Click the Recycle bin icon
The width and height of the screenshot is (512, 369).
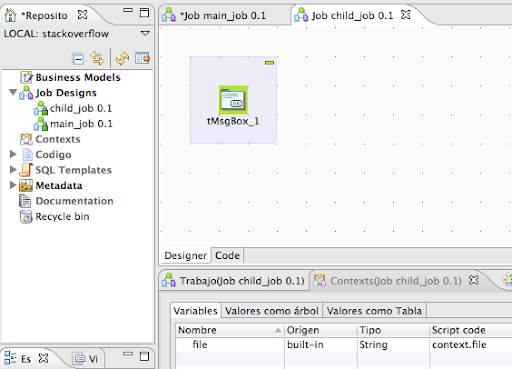[x=26, y=217]
